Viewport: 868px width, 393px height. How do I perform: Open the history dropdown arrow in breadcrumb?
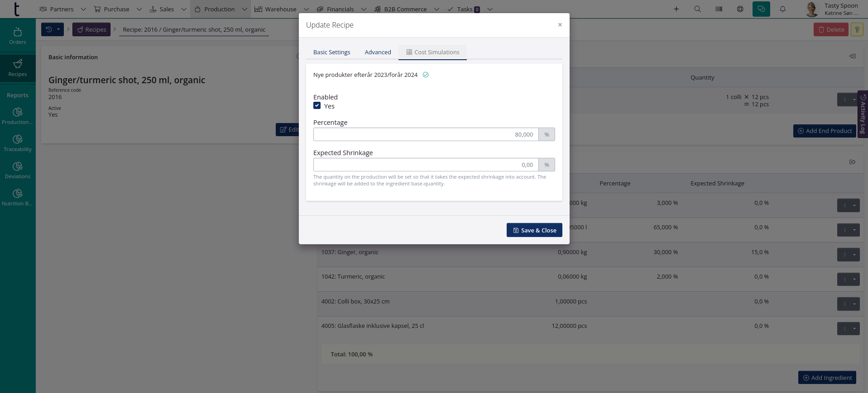[58, 29]
